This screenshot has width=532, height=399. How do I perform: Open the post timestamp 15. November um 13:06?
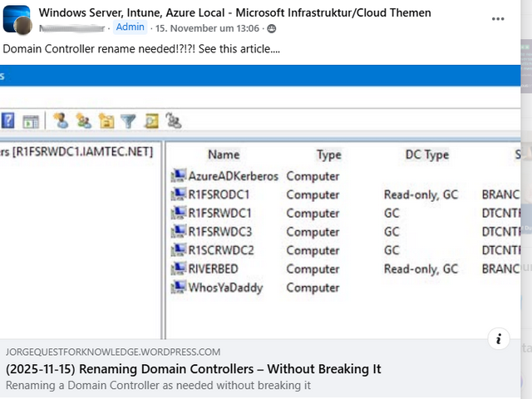coord(207,28)
